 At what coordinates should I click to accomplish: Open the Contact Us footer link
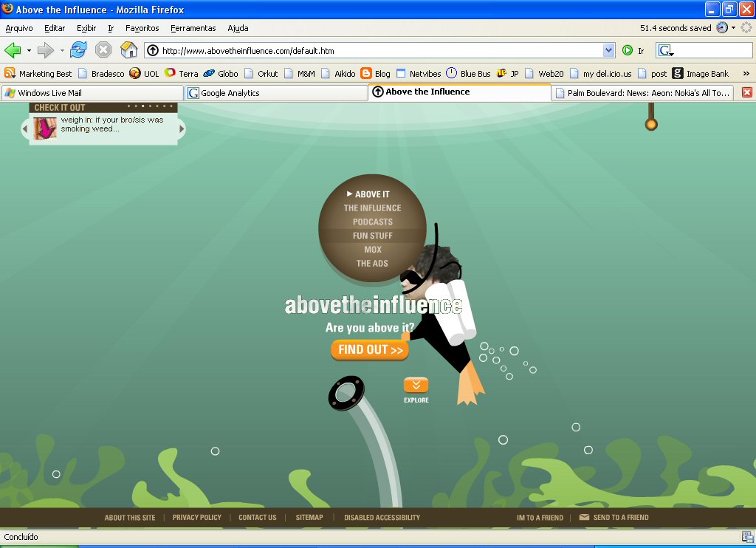[258, 518]
